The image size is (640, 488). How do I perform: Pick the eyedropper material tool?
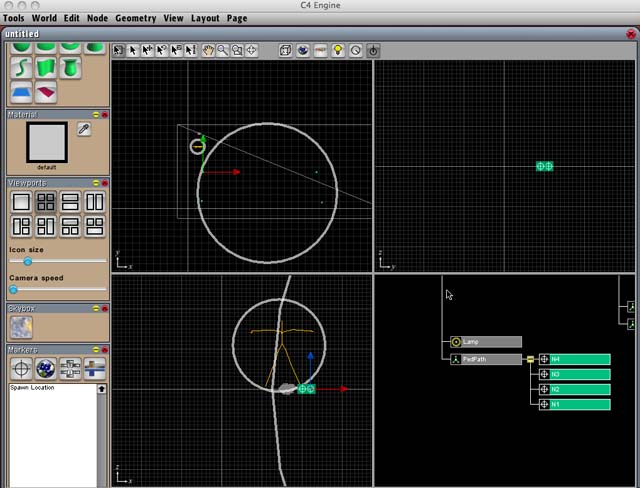(x=84, y=130)
